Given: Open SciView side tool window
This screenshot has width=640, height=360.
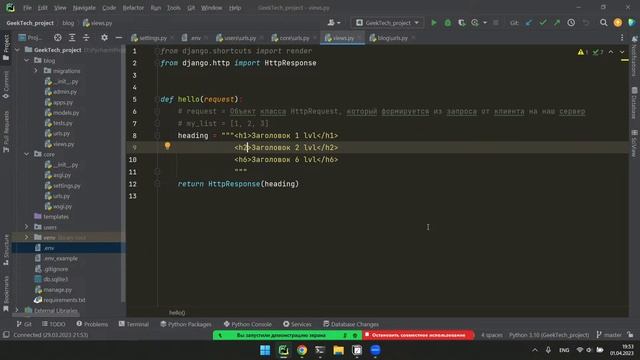Looking at the screenshot, I should (634, 143).
